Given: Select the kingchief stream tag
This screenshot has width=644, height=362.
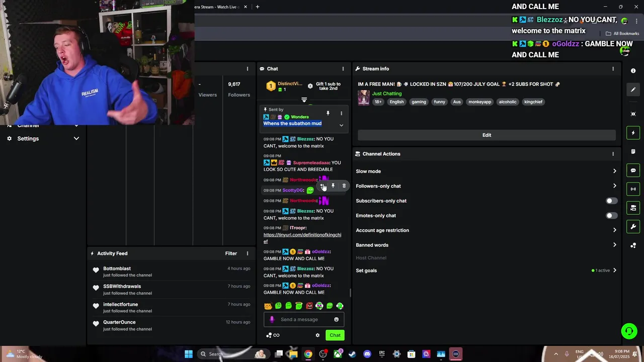Looking at the screenshot, I should [533, 102].
